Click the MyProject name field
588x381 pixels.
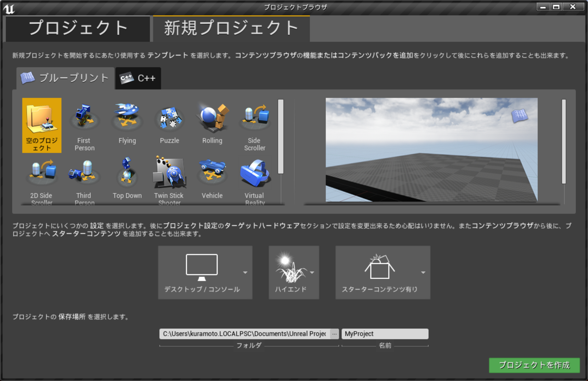click(385, 334)
